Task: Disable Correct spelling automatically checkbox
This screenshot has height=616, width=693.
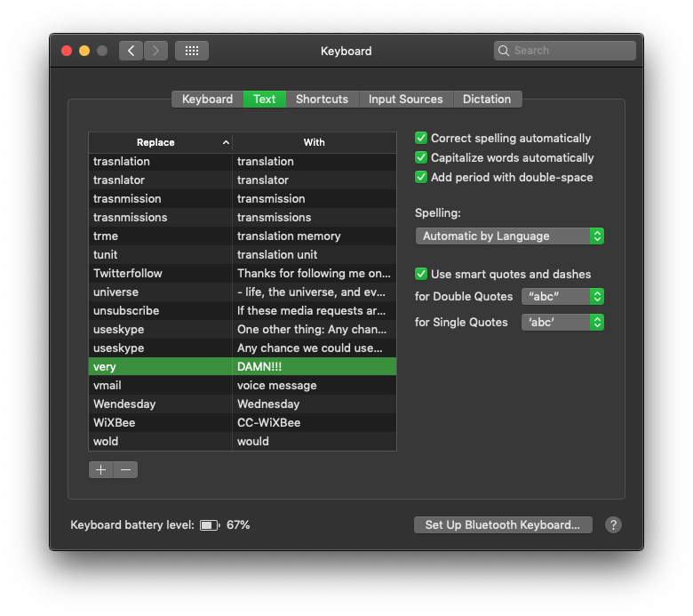Action: (x=421, y=138)
